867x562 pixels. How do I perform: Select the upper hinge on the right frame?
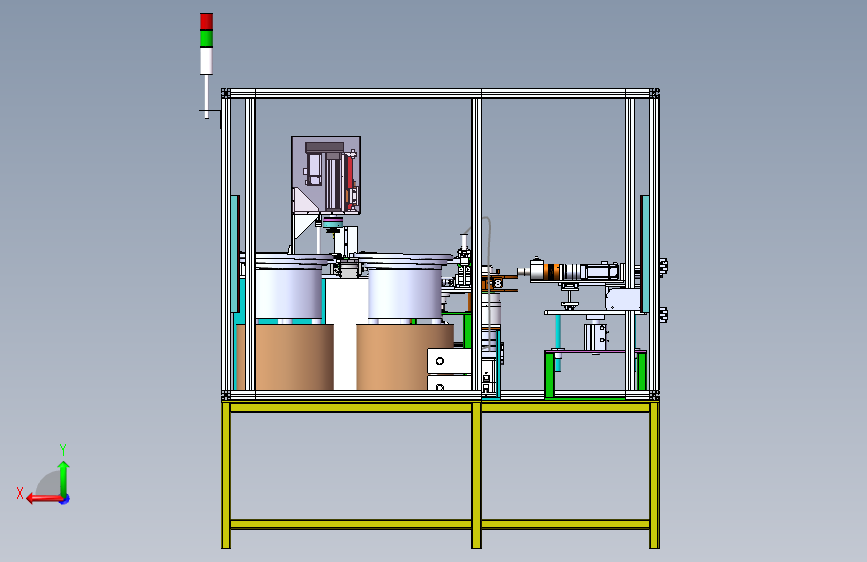(x=663, y=266)
